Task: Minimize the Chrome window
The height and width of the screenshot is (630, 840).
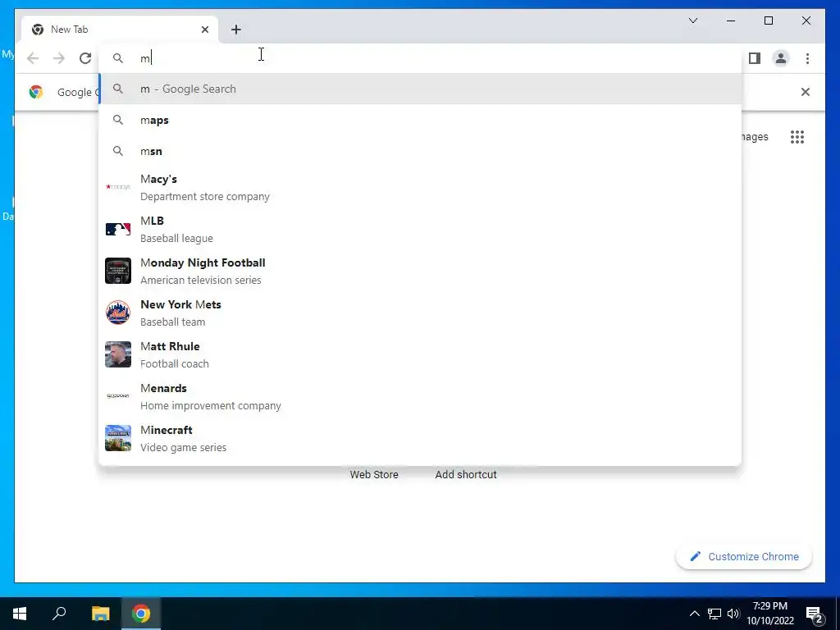Action: [731, 21]
